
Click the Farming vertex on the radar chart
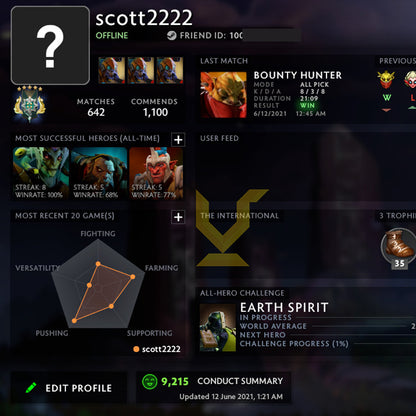[x=133, y=277]
